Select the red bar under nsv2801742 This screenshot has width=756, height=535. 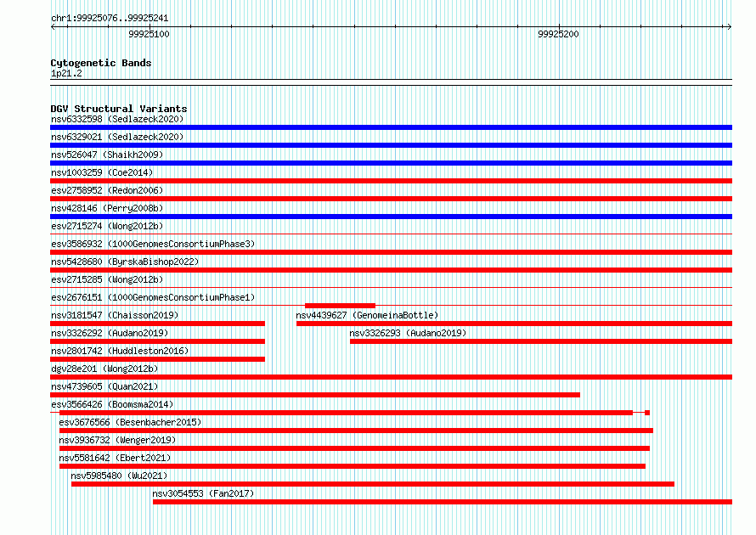tap(158, 359)
